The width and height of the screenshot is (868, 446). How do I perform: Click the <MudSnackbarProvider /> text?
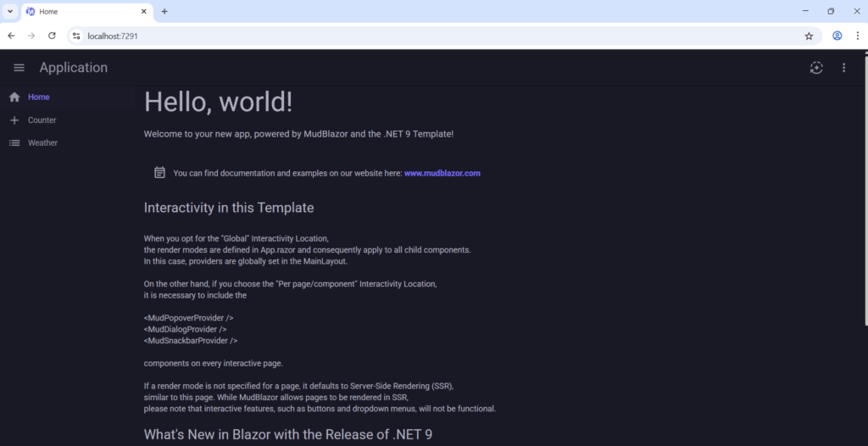[x=191, y=341]
